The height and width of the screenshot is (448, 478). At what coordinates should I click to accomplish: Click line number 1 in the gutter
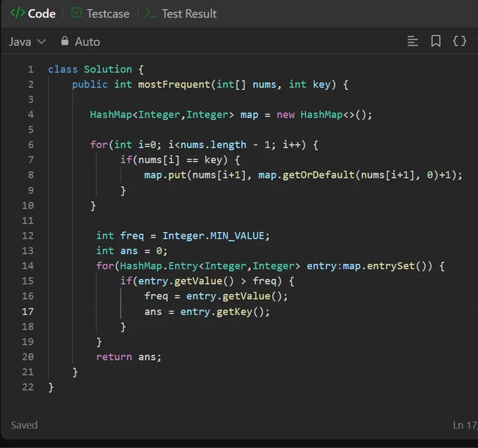31,70
